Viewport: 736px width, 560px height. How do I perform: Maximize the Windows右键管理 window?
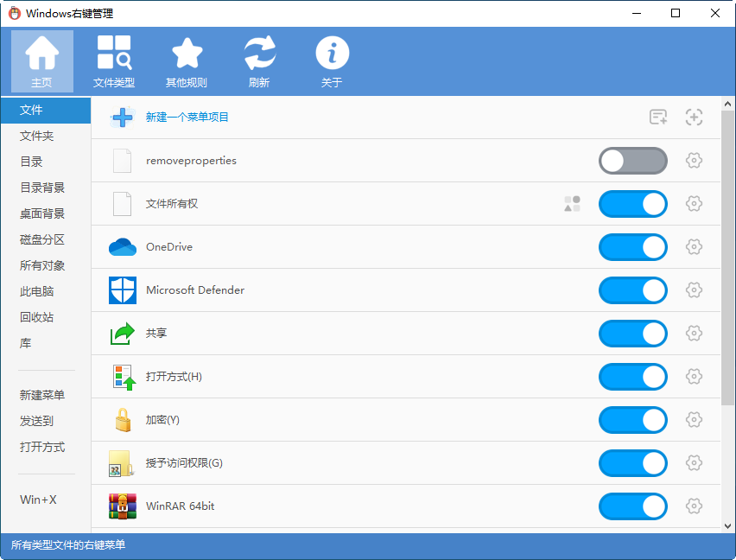click(x=676, y=13)
